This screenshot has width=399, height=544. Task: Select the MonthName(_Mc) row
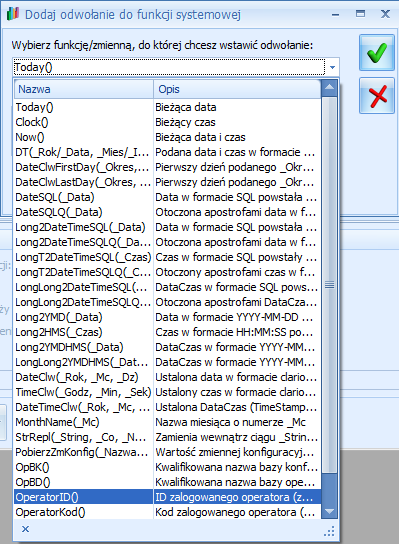click(168, 422)
